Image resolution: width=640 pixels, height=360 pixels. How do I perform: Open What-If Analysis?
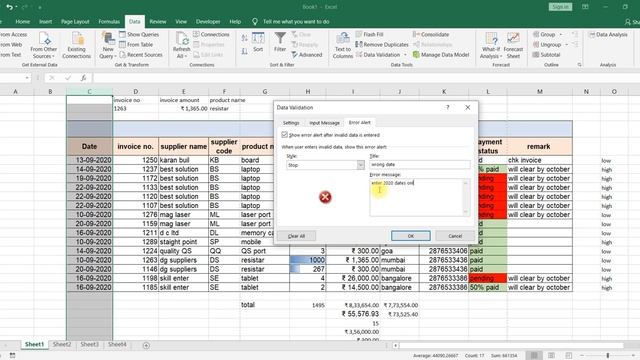point(491,45)
